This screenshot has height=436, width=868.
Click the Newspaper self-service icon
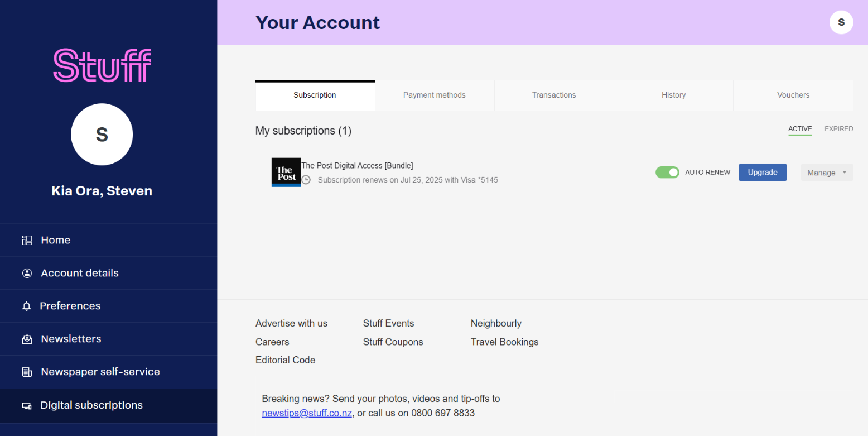(27, 372)
